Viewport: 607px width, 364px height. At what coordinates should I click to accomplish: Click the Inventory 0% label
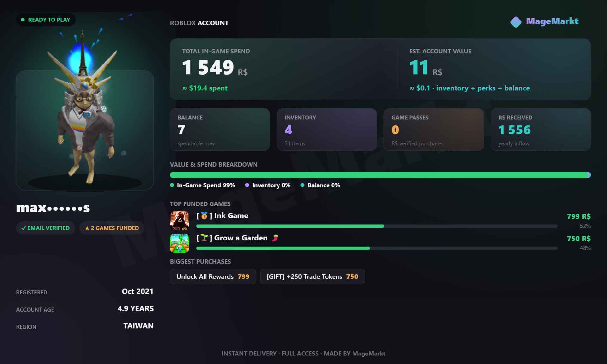pyautogui.click(x=271, y=185)
